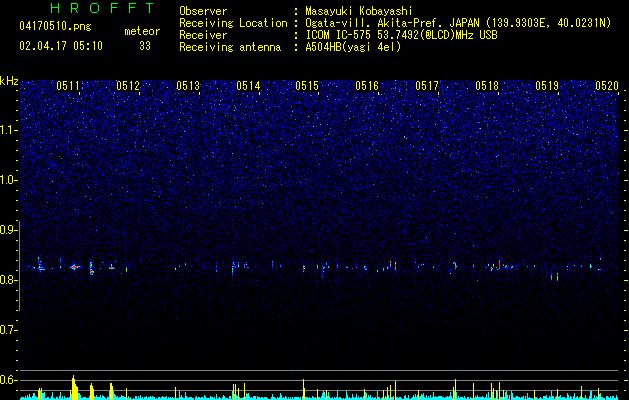Click the 0513 time marker
The width and height of the screenshot is (629, 400).
pyautogui.click(x=188, y=85)
